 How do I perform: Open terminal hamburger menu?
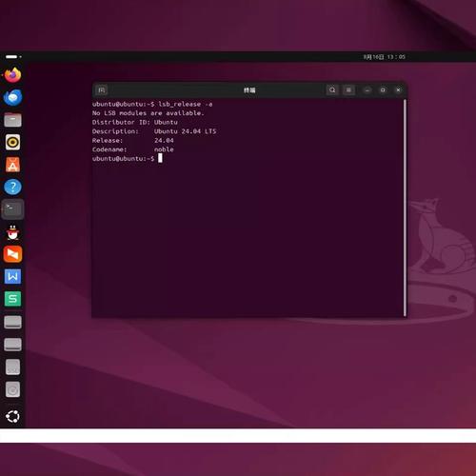pos(348,90)
